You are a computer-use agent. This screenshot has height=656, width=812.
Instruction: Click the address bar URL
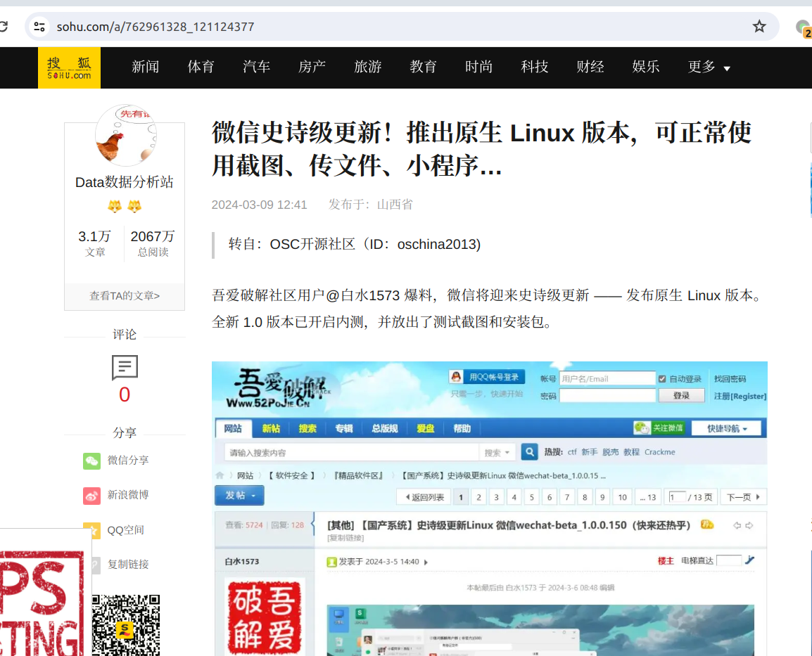(x=156, y=27)
